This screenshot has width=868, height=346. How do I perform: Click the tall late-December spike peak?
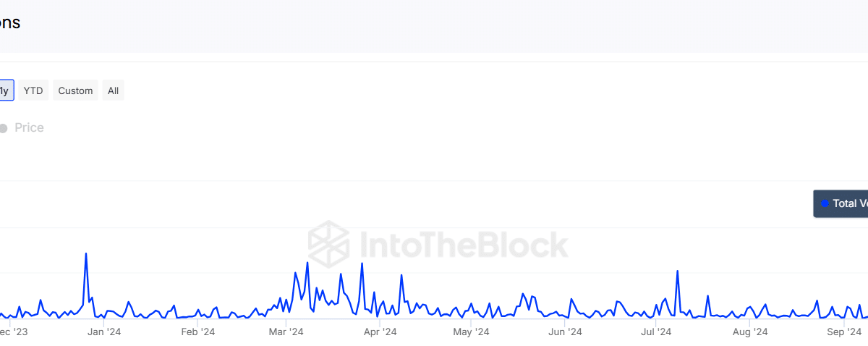(86, 253)
